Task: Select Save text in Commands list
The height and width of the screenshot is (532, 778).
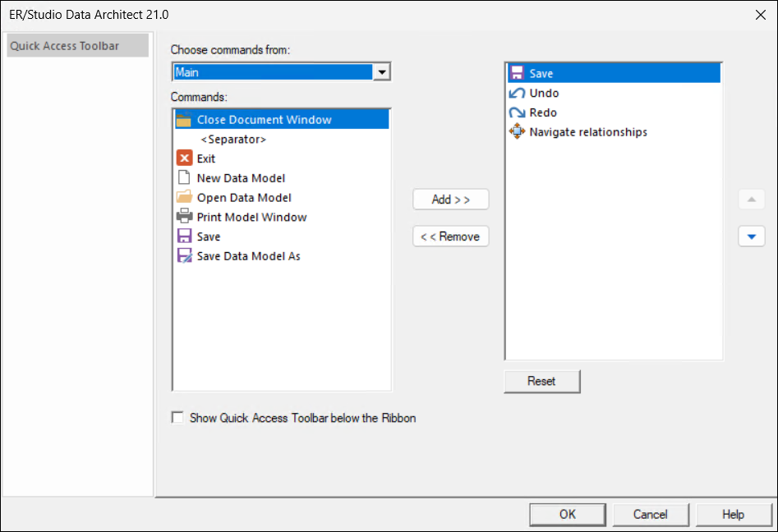Action: tap(209, 236)
